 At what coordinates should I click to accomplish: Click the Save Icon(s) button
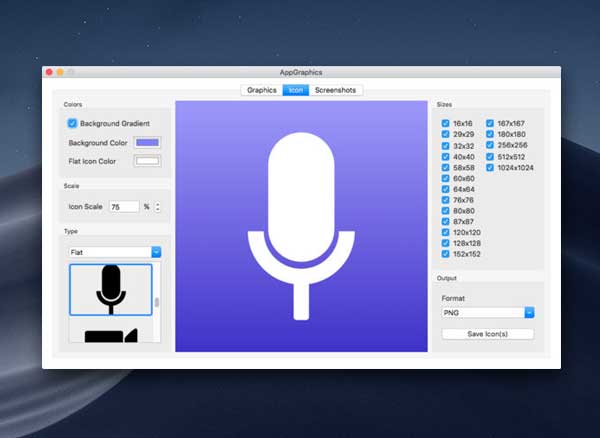point(488,334)
